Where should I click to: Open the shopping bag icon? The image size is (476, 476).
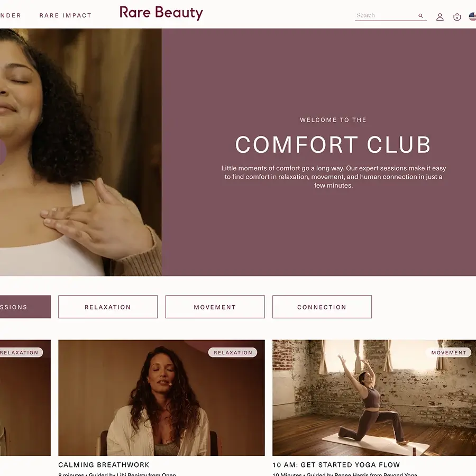[x=457, y=17]
